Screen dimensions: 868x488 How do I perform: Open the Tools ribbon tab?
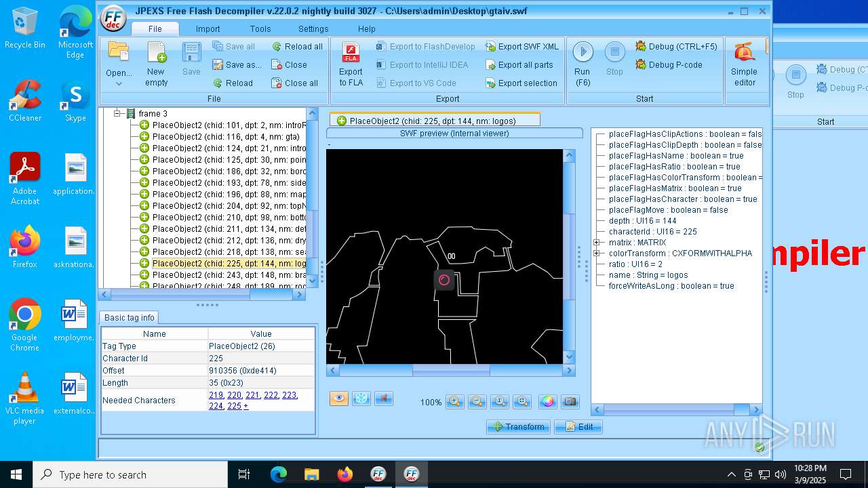260,29
